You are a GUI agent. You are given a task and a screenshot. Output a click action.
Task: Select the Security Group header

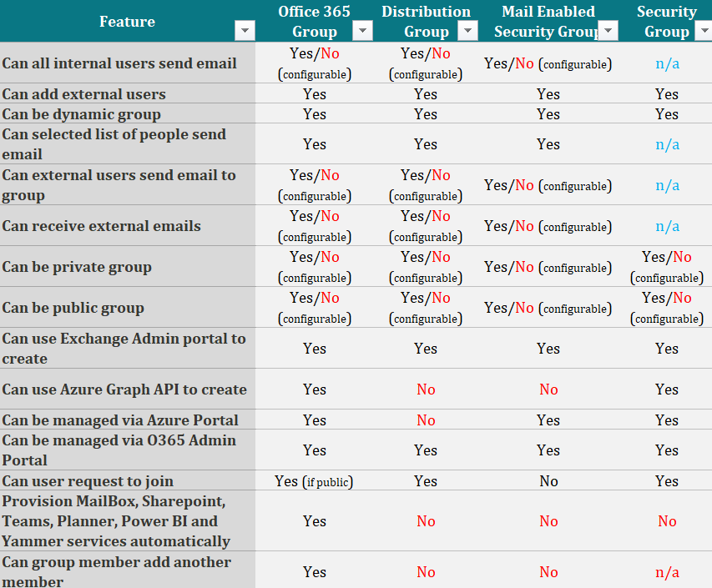[667, 20]
